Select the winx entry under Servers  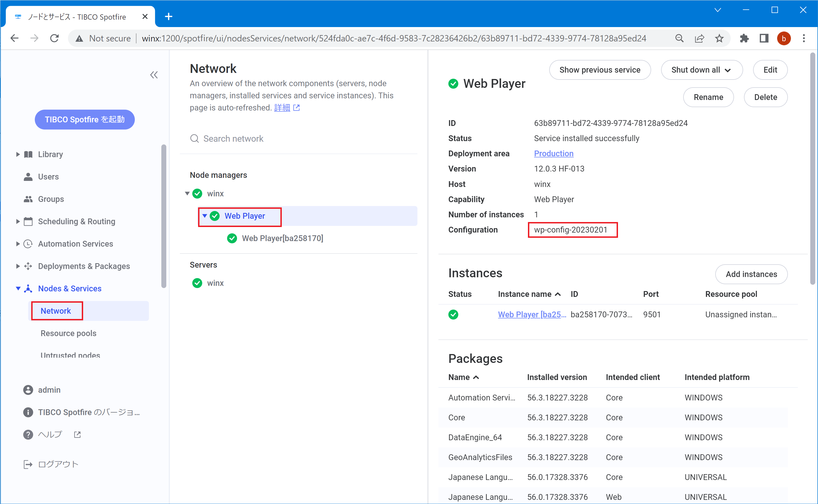215,283
